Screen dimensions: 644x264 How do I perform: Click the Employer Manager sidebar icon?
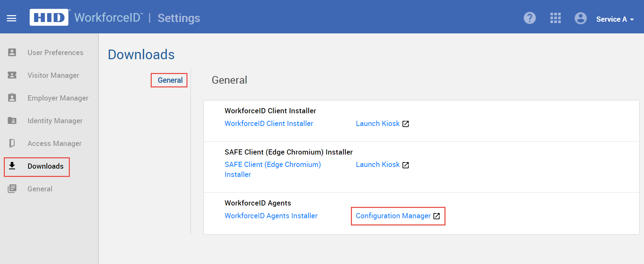pyautogui.click(x=12, y=98)
